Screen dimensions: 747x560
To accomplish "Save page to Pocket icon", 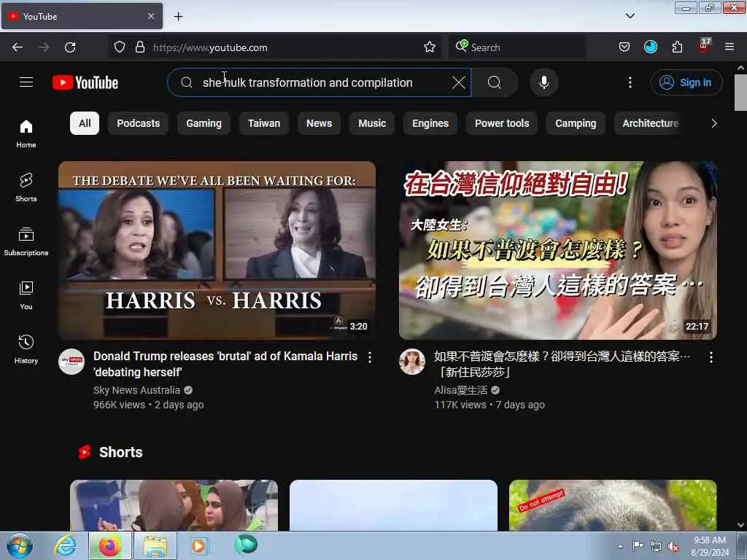I will coord(624,47).
